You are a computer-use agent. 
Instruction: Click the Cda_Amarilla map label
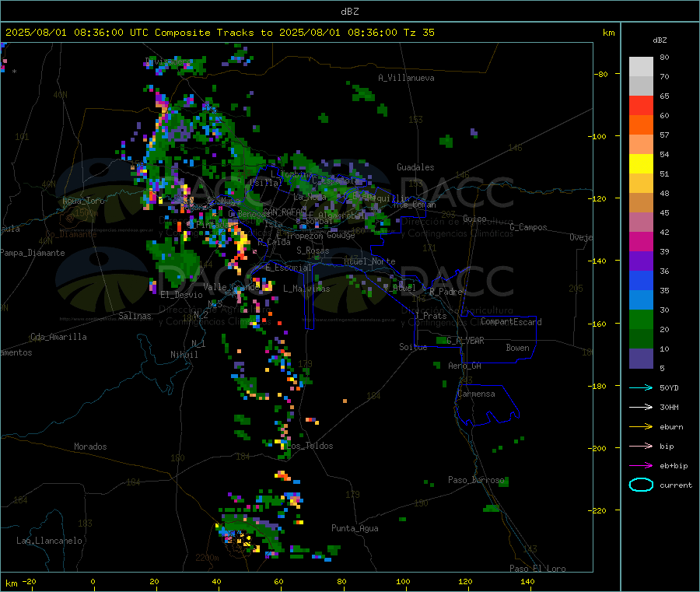click(58, 337)
